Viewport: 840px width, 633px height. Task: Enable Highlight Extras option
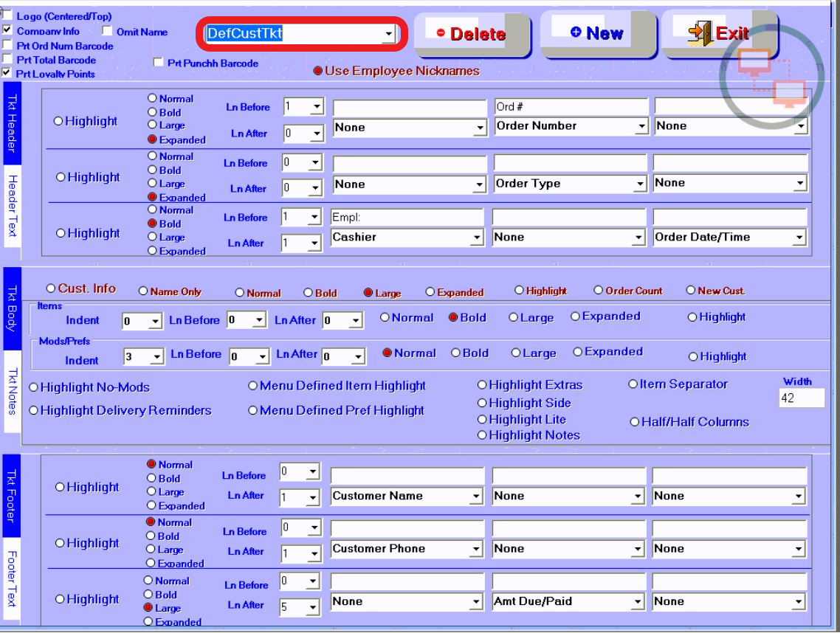482,385
